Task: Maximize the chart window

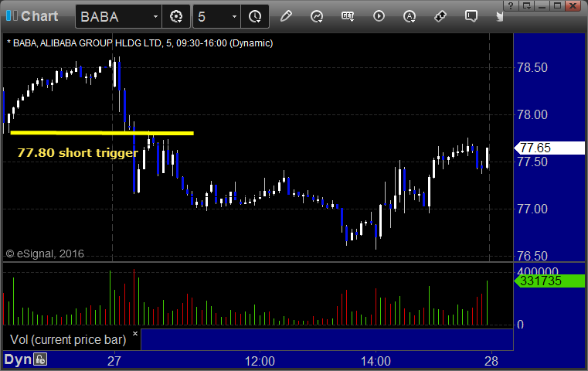Action: 558,5
